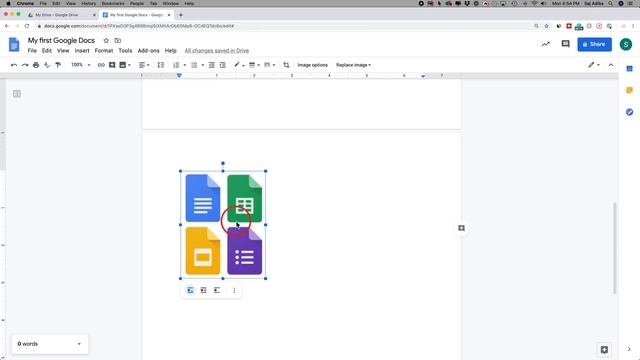Hide the menus with the up chevron
This screenshot has height=360, width=640.
coord(611,65)
